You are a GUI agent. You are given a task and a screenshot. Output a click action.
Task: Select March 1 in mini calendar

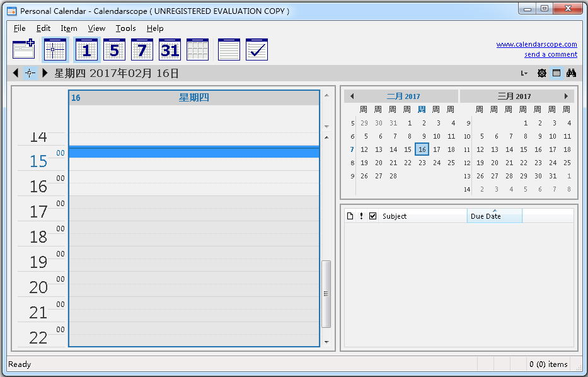click(x=526, y=123)
